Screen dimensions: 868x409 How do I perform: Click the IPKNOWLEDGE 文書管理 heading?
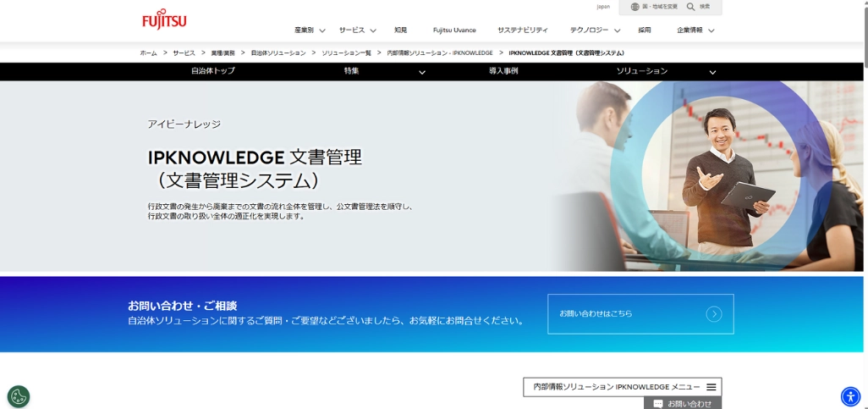point(255,169)
